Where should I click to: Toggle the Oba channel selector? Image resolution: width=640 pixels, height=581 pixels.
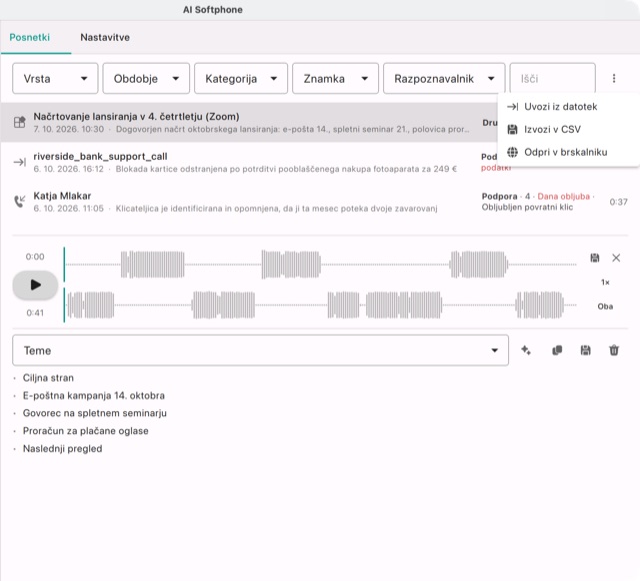click(605, 307)
